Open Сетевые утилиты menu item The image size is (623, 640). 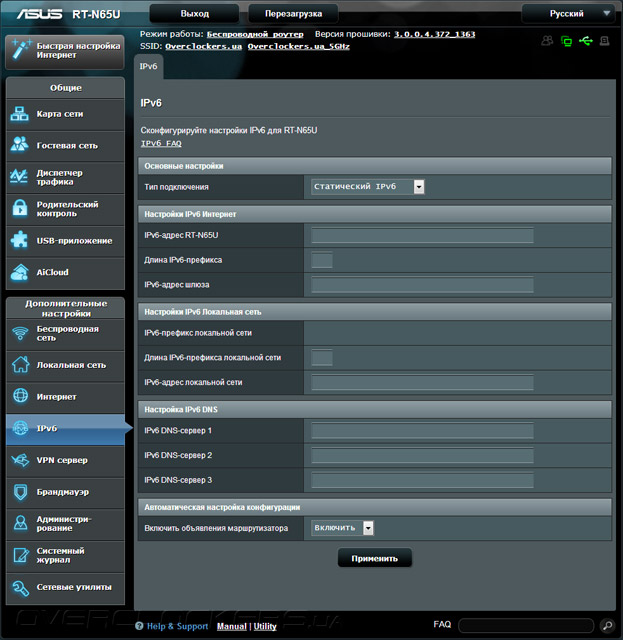65,588
